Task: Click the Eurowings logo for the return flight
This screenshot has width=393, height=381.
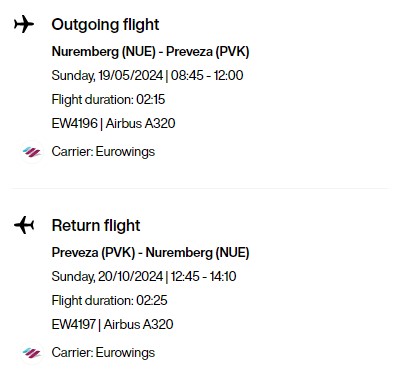Action: tap(32, 353)
